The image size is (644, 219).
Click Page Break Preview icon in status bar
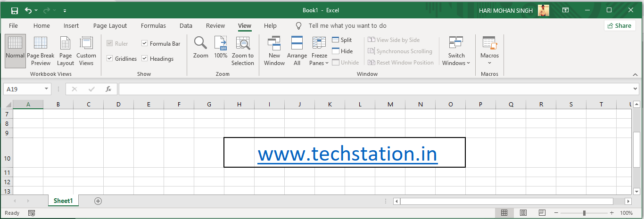click(542, 213)
